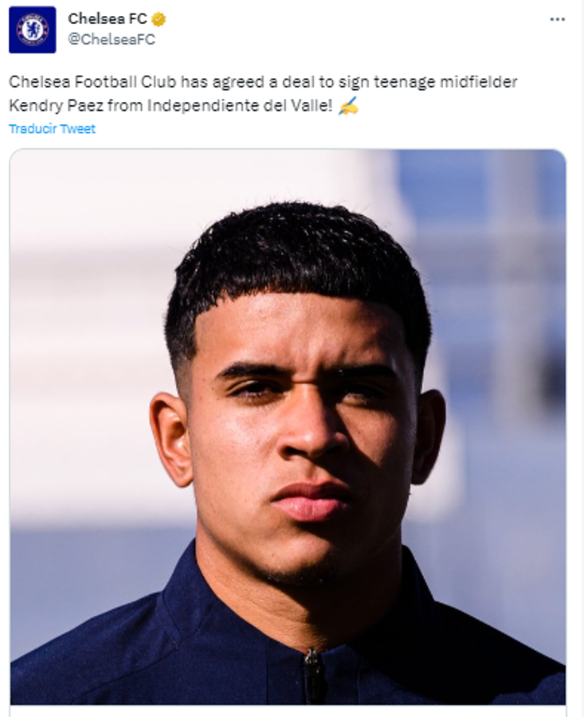Click the gold verified badge

point(159,19)
